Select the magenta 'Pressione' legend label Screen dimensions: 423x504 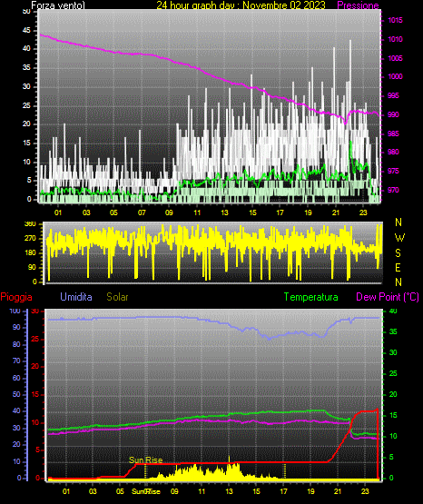358,5
